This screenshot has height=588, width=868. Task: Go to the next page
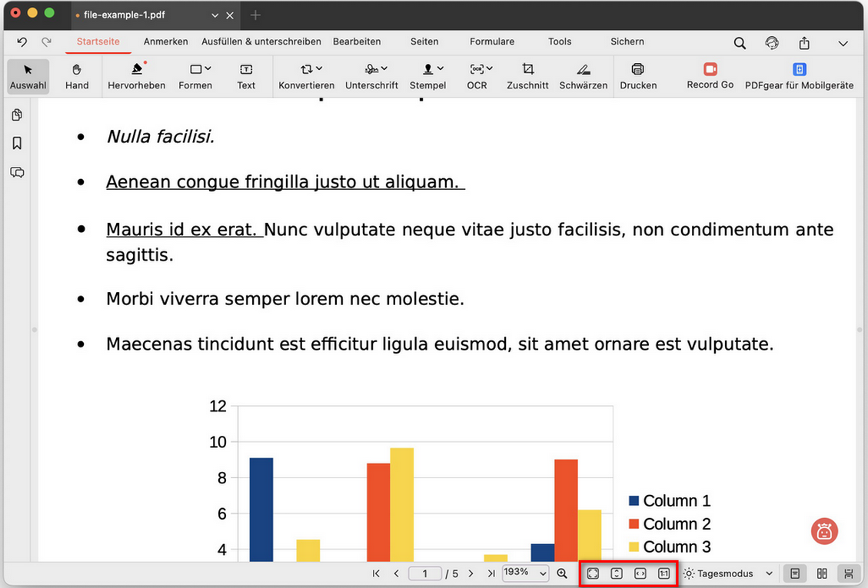(x=471, y=573)
